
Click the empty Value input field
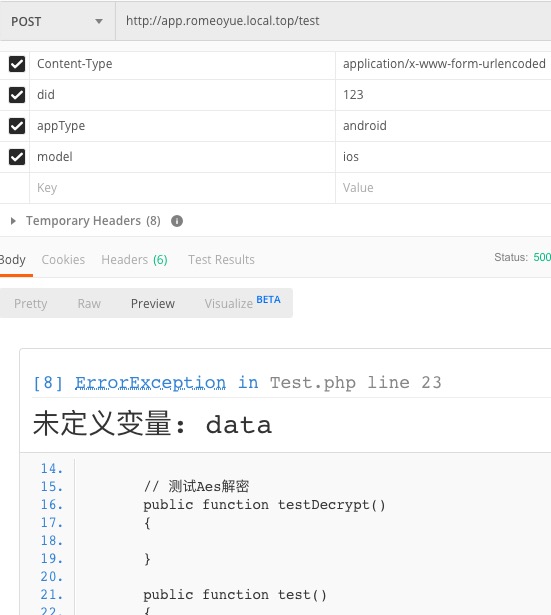pyautogui.click(x=444, y=188)
